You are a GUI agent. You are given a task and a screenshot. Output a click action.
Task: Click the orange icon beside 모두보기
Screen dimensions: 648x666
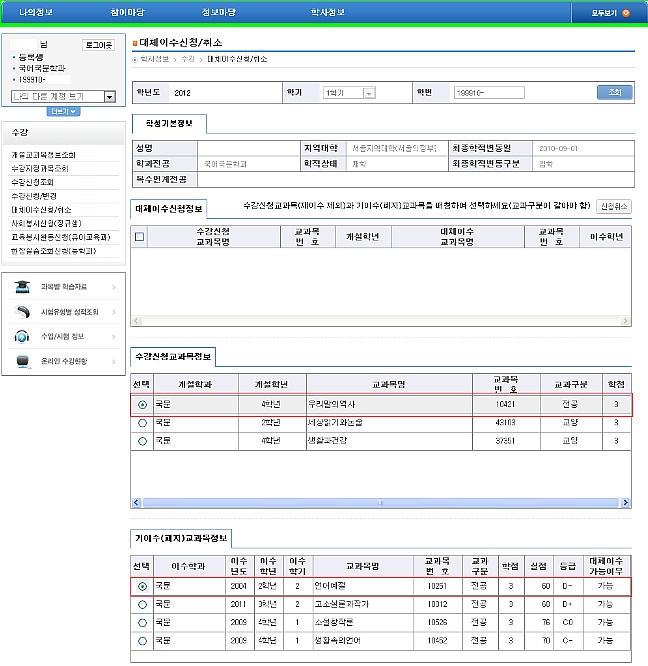tap(626, 13)
